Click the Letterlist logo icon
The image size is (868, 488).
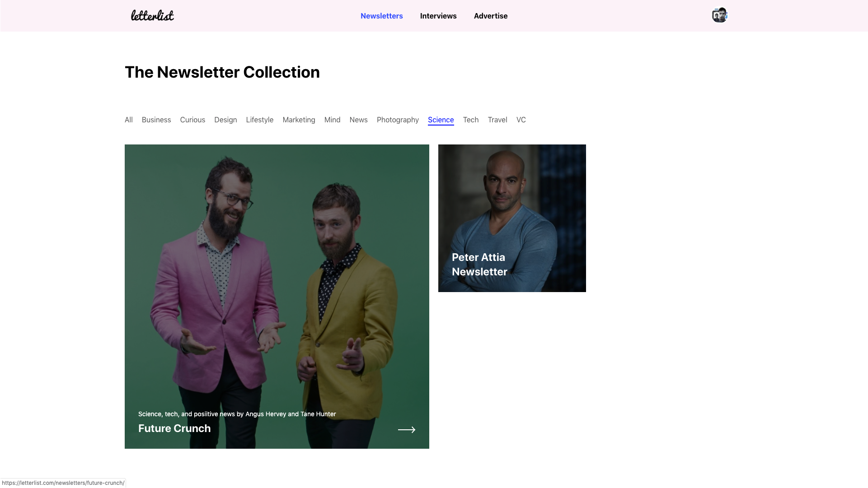pos(152,15)
